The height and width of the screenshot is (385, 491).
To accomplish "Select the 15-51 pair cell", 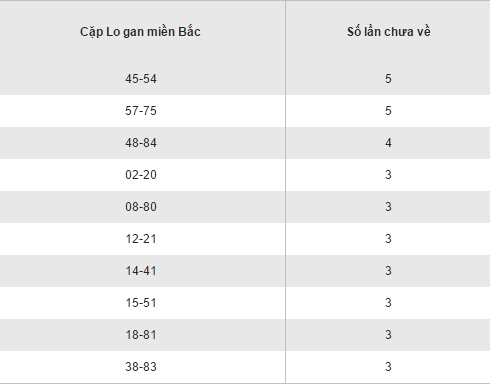I will click(141, 303).
